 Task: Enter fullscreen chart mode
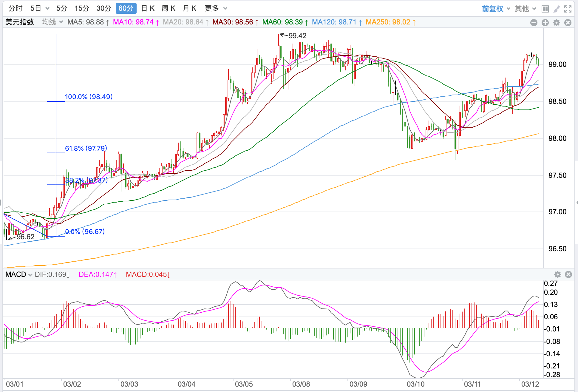coord(568,9)
